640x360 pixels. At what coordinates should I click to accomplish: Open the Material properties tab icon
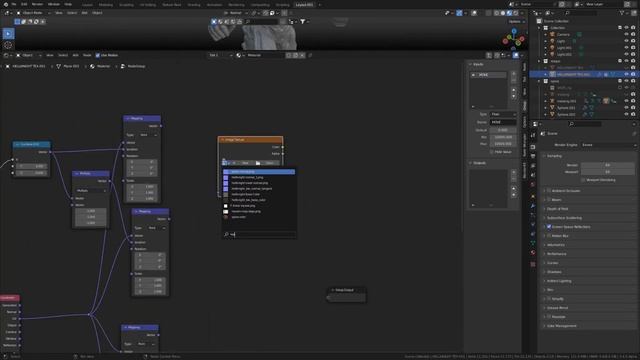tap(533, 253)
